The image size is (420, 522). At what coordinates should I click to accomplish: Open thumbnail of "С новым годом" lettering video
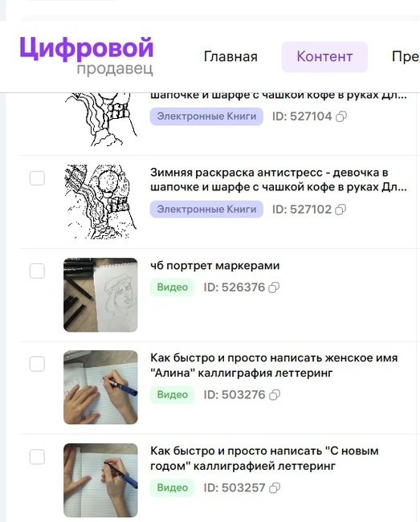coord(100,480)
